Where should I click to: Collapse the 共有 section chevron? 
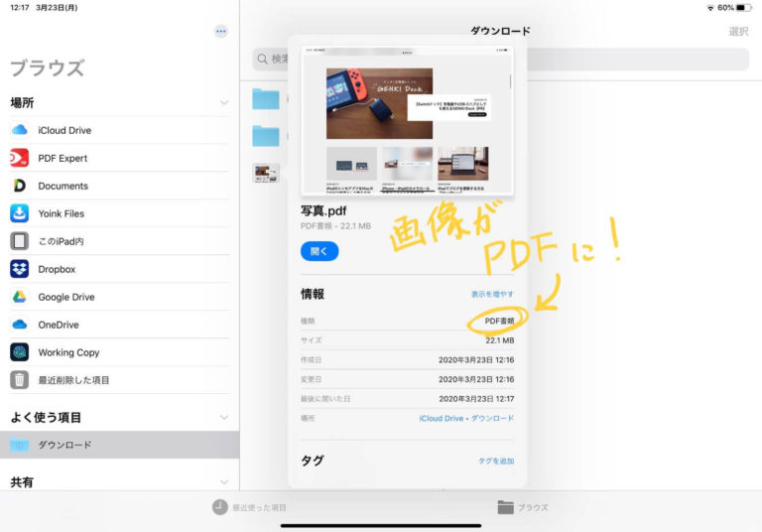coord(224,482)
